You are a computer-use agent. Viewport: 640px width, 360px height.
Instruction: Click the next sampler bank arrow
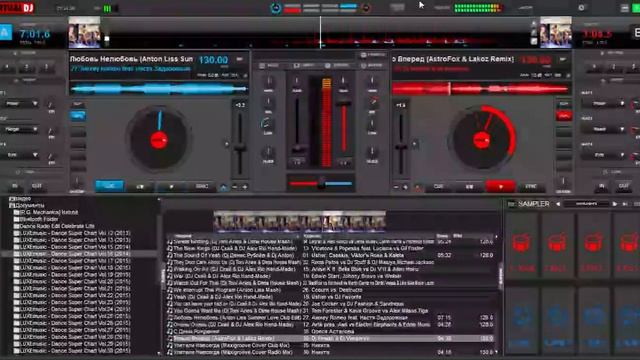pos(614,204)
